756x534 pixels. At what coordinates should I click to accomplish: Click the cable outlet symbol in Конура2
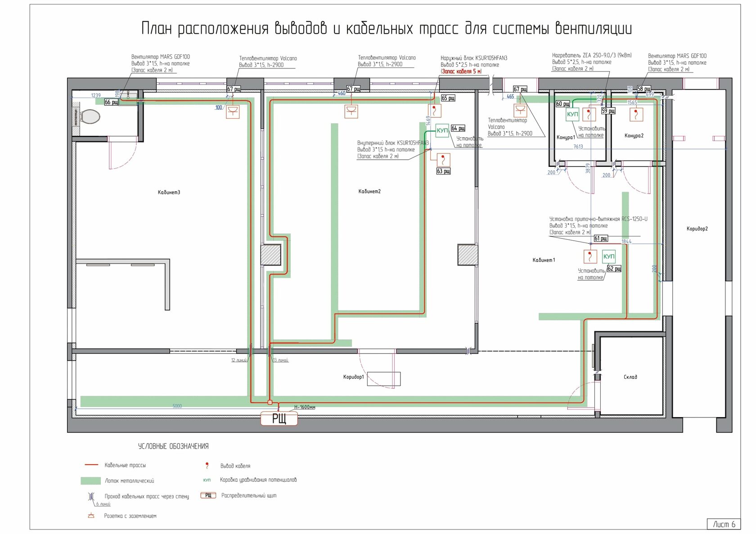(636, 114)
